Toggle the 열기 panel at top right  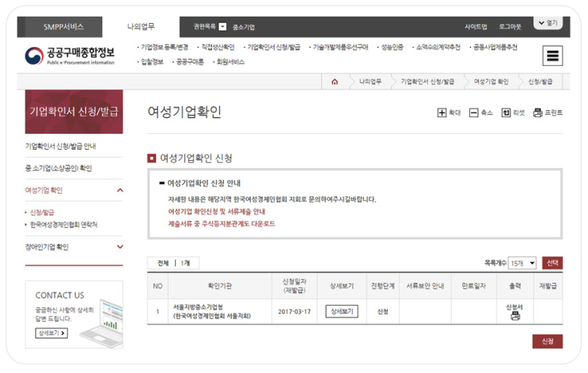pyautogui.click(x=548, y=23)
